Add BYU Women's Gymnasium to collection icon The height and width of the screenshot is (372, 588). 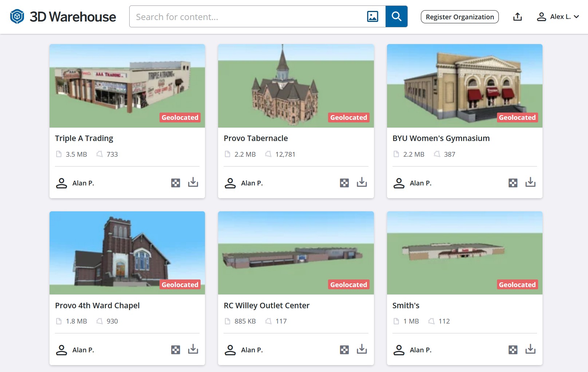513,183
